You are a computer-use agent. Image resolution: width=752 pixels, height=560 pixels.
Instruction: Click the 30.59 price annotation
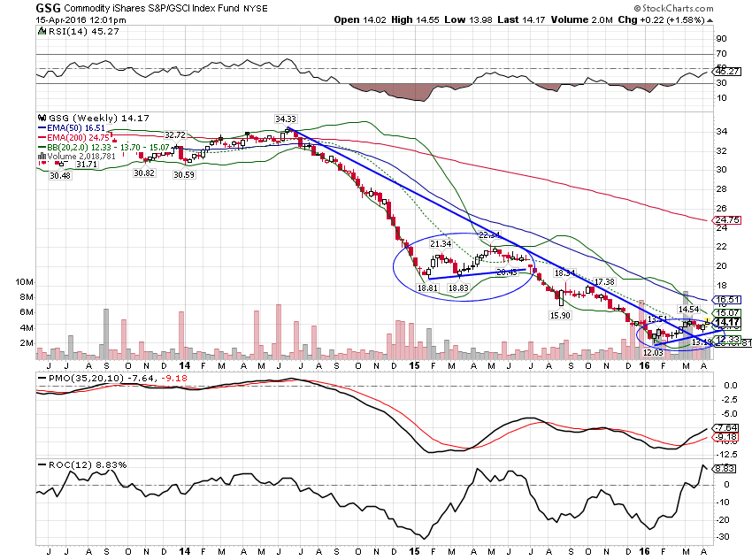(x=184, y=175)
